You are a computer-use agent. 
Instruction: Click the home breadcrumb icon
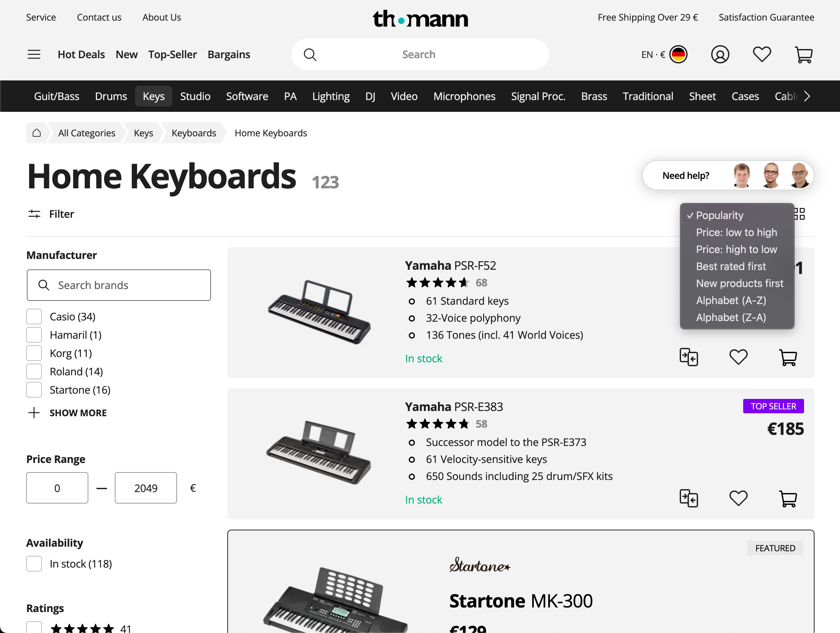[x=36, y=133]
